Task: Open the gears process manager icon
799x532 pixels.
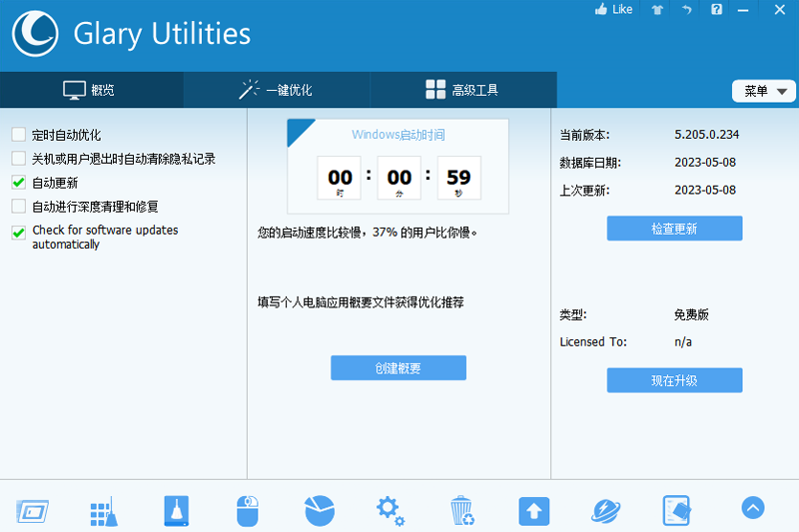Action: pos(391,511)
